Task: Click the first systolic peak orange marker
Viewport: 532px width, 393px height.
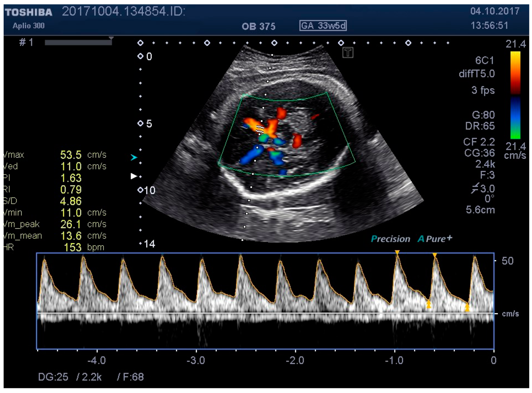Action: 397,252
